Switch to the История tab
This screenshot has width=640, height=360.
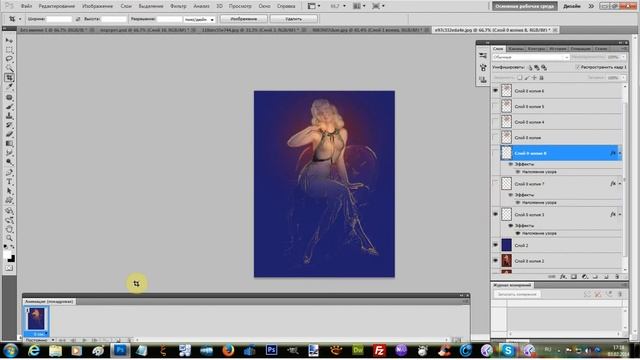[x=558, y=49]
